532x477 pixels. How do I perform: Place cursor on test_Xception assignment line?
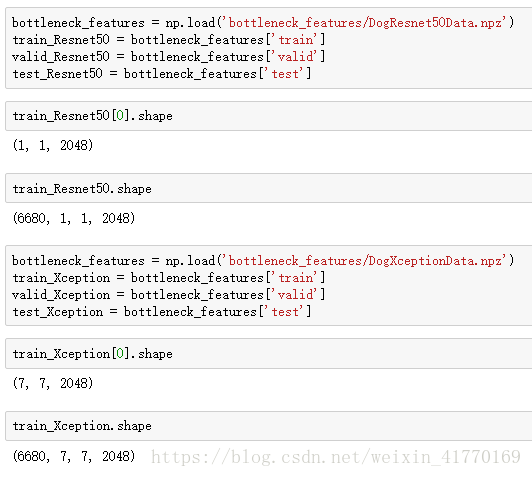coord(162,311)
